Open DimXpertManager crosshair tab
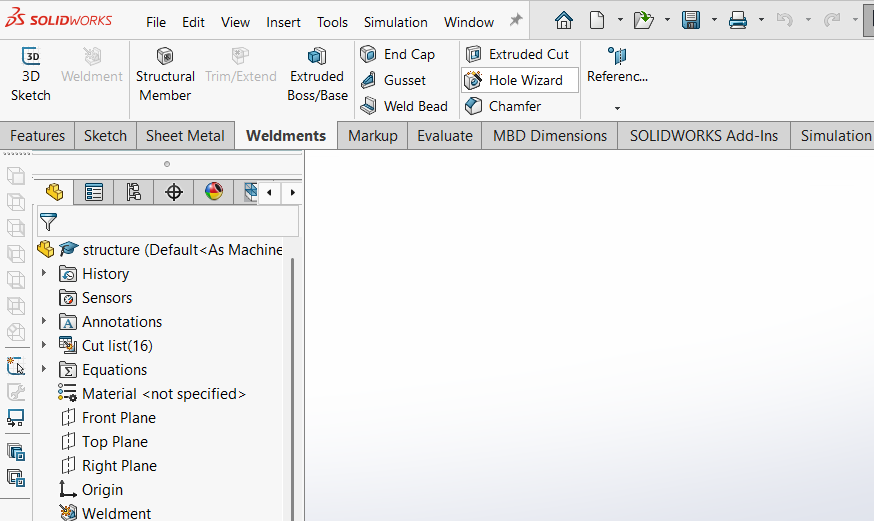Screen dimensions: 874x521 point(174,192)
